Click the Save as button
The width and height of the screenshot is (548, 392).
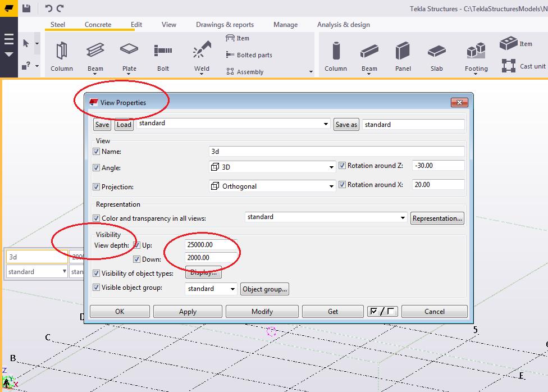[x=346, y=125]
